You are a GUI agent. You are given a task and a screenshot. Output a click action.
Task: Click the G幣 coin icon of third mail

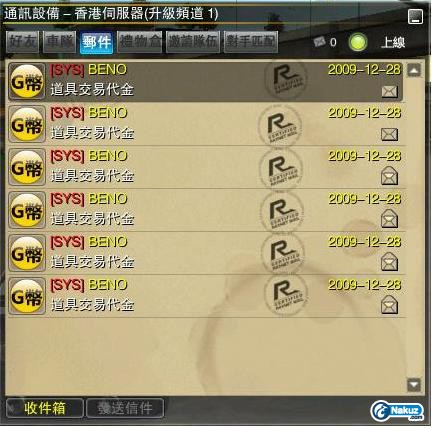27,167
